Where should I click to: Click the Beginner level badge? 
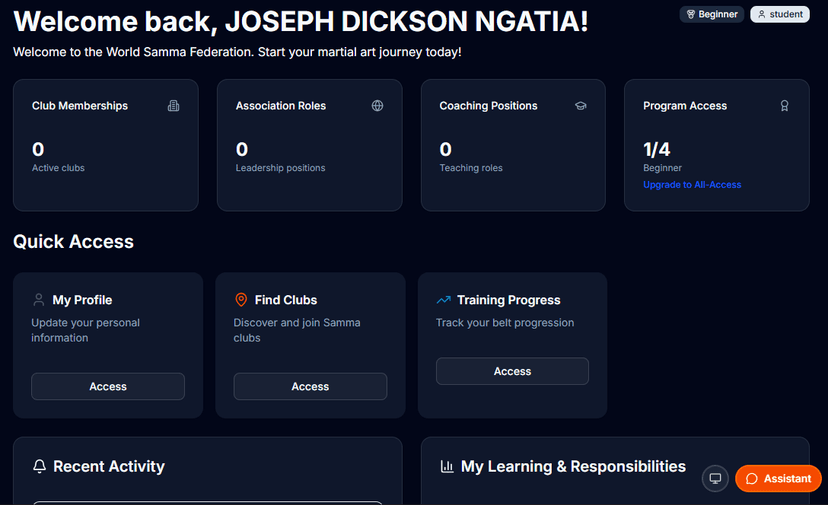(x=712, y=14)
